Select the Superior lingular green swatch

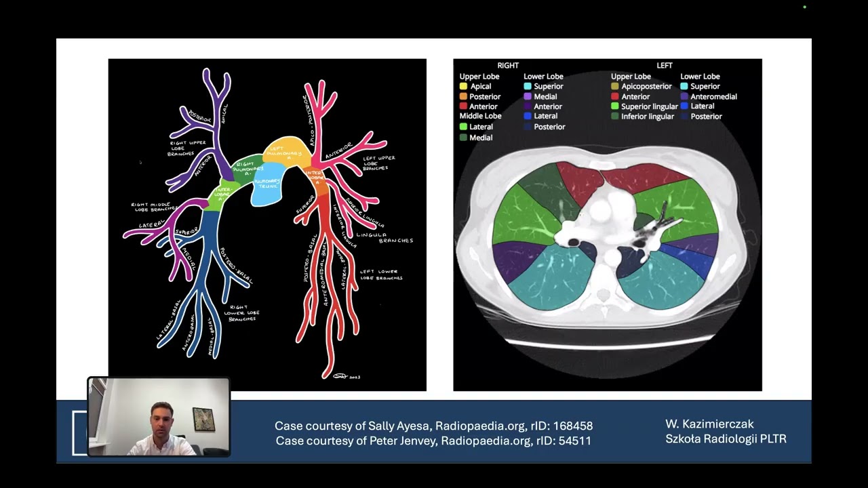pos(615,106)
